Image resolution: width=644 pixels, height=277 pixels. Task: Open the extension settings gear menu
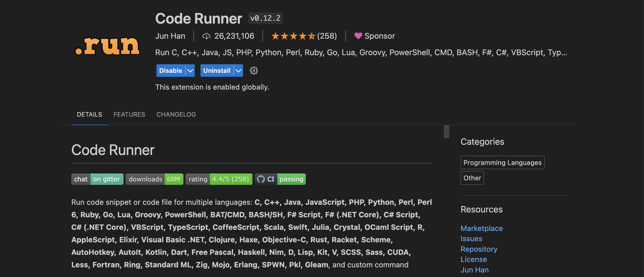click(x=254, y=71)
